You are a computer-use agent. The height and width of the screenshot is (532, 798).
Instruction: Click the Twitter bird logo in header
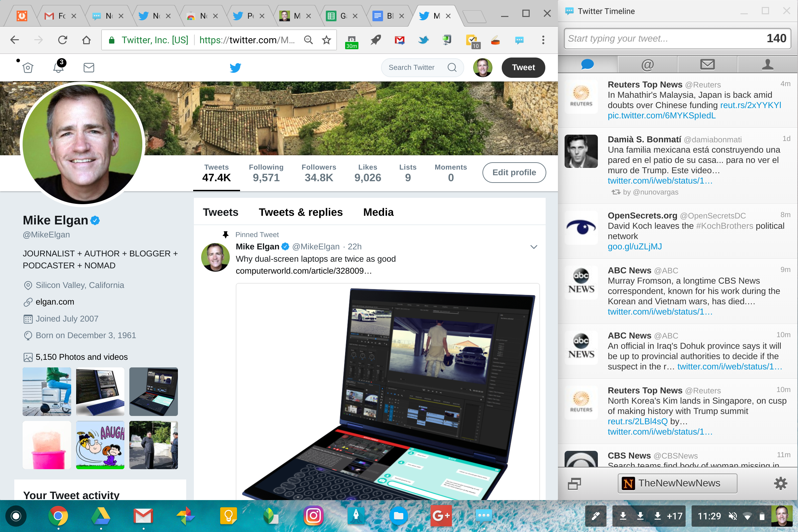coord(235,67)
